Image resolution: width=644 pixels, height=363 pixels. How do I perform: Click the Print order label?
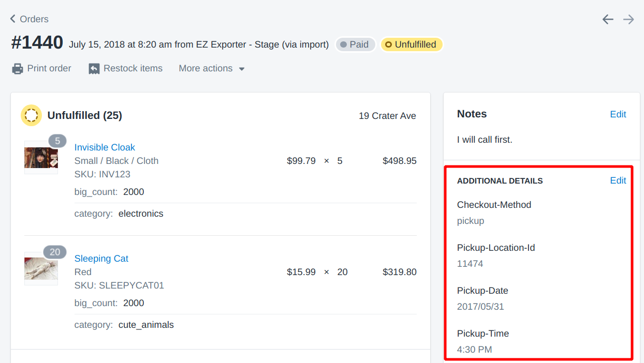[x=49, y=68]
